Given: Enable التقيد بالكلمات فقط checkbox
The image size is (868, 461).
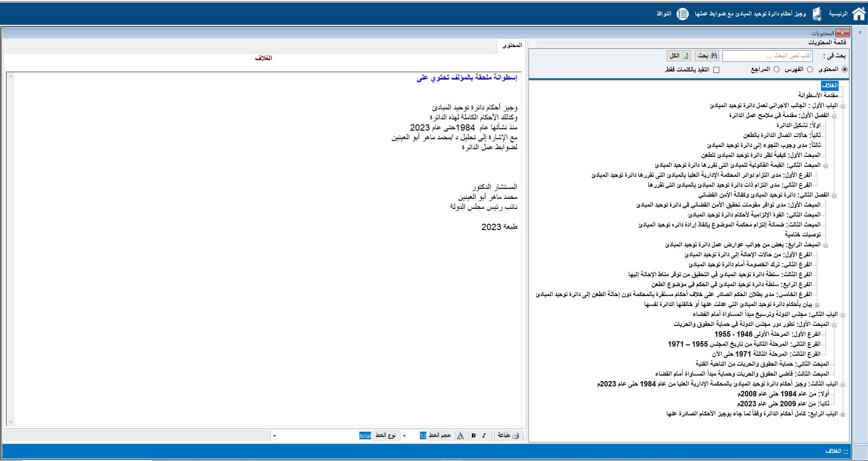Looking at the screenshot, I should (716, 70).
